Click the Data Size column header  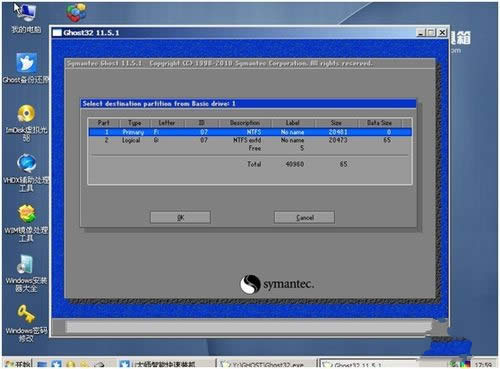click(379, 123)
